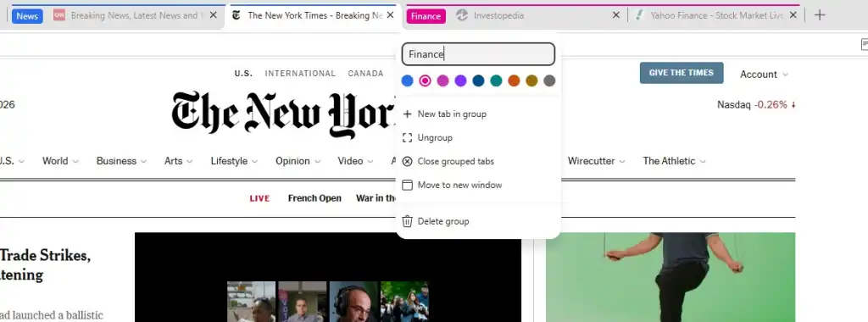Expand the Arts section menu
The image size is (868, 322).
pos(178,161)
